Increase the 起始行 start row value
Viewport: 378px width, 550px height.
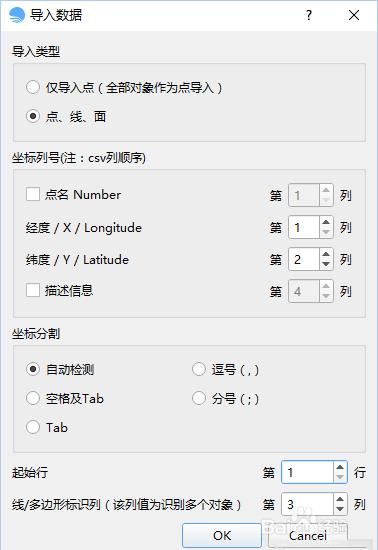click(x=340, y=467)
